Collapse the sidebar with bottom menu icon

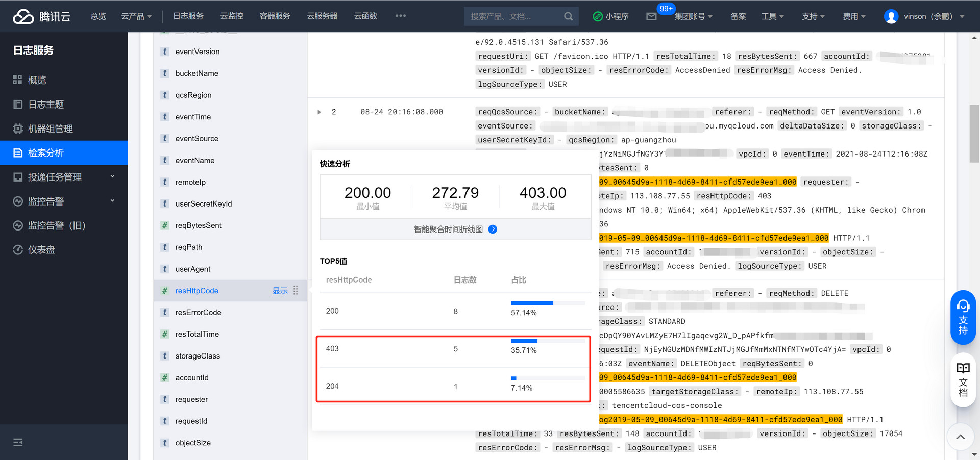18,442
